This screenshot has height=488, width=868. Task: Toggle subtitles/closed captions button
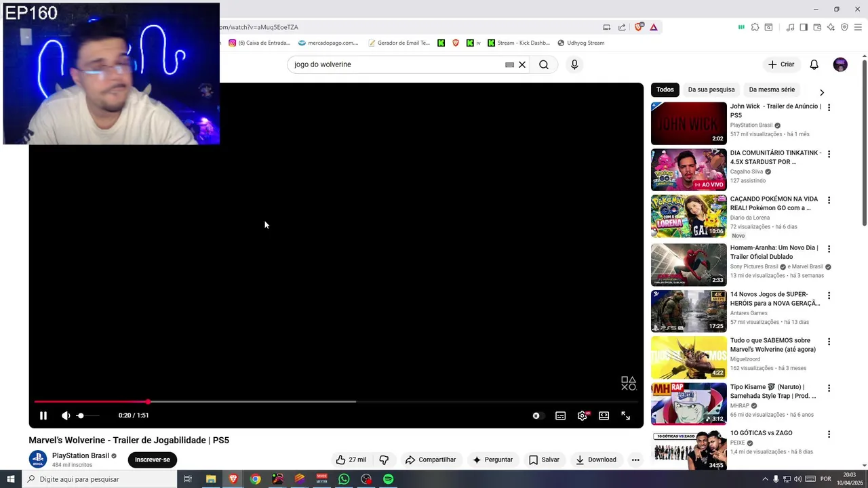pos(560,415)
